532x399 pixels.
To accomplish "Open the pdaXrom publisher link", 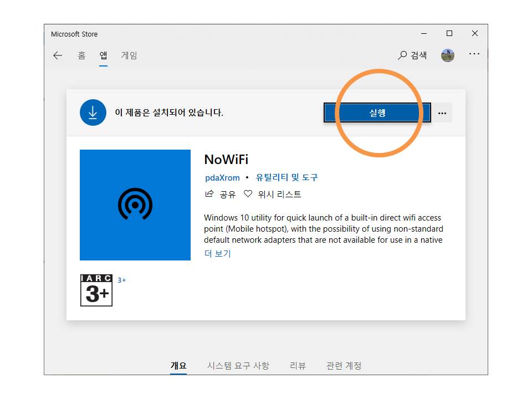I will (222, 178).
